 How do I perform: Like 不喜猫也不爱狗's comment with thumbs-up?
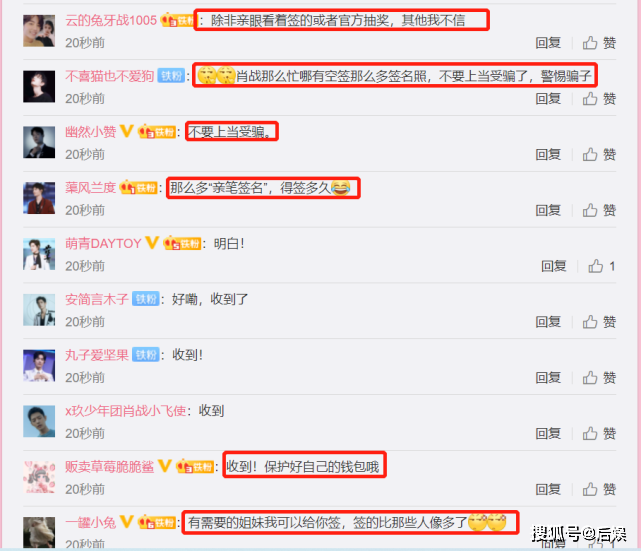pos(599,99)
